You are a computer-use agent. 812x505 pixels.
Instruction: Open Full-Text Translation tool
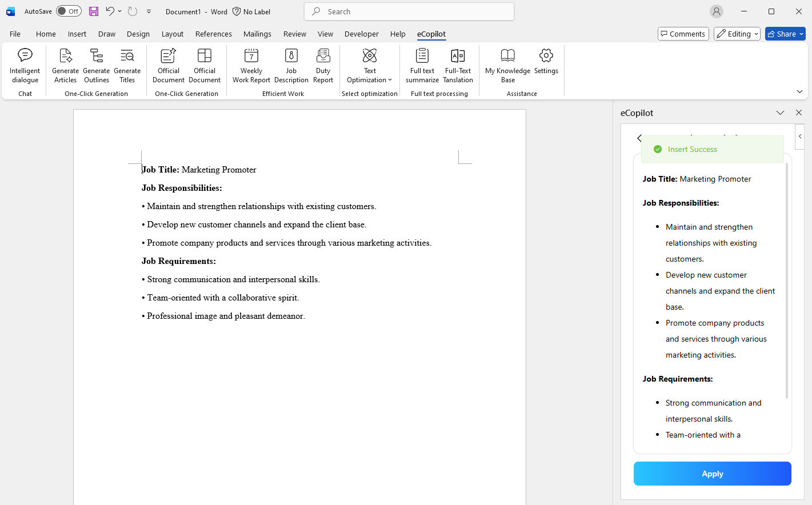458,66
